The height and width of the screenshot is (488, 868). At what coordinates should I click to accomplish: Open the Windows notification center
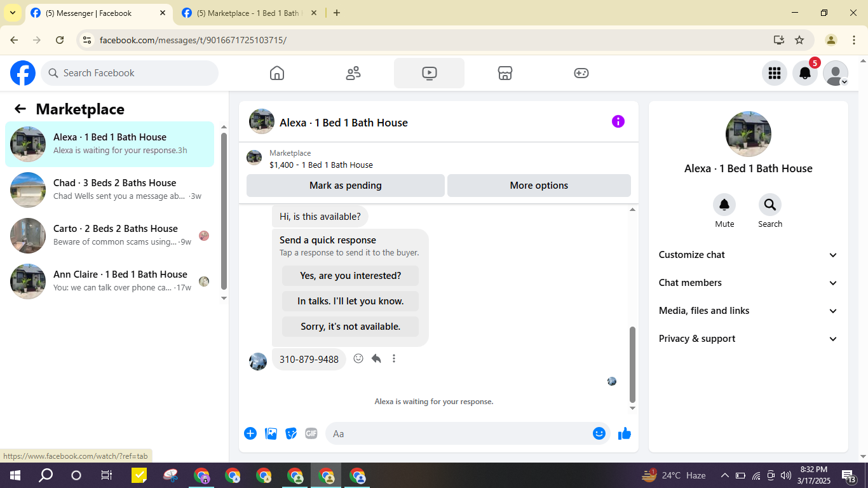pyautogui.click(x=849, y=475)
